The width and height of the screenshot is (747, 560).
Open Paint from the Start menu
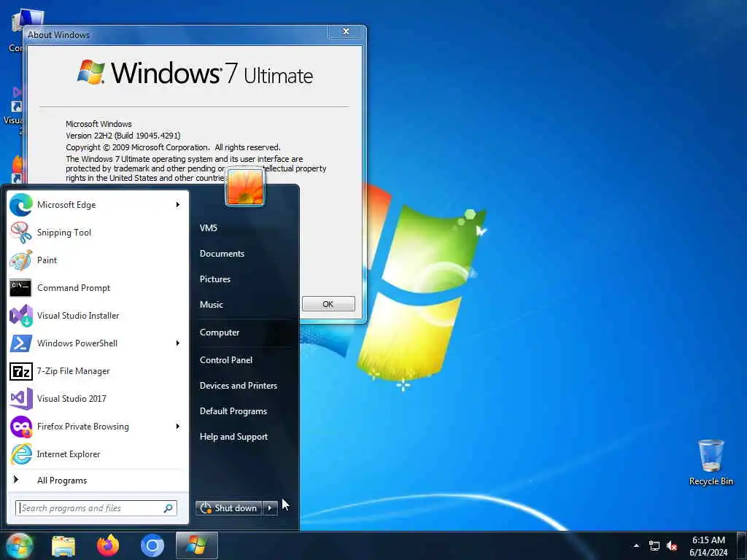[98, 260]
